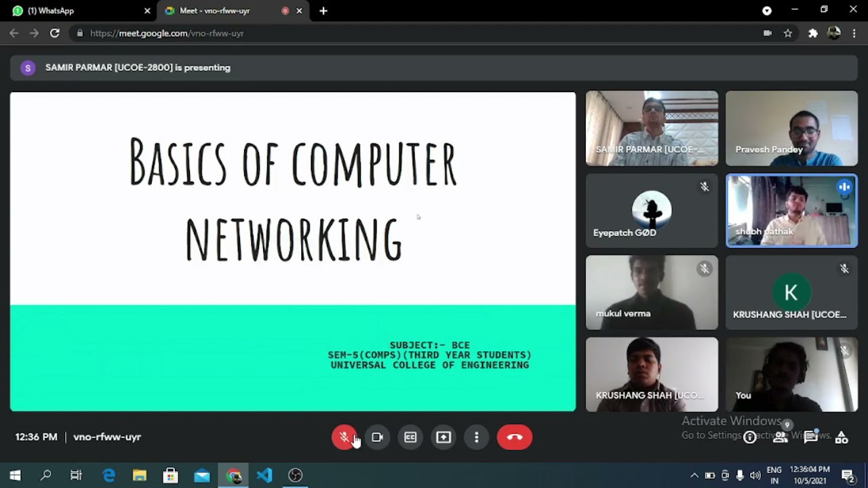Switch the ENG IN input language
868x488 pixels.
click(774, 476)
